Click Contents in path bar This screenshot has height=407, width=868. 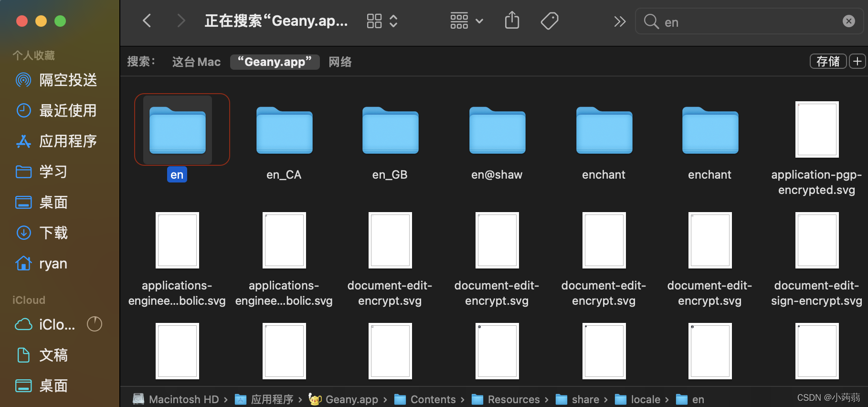tap(425, 399)
